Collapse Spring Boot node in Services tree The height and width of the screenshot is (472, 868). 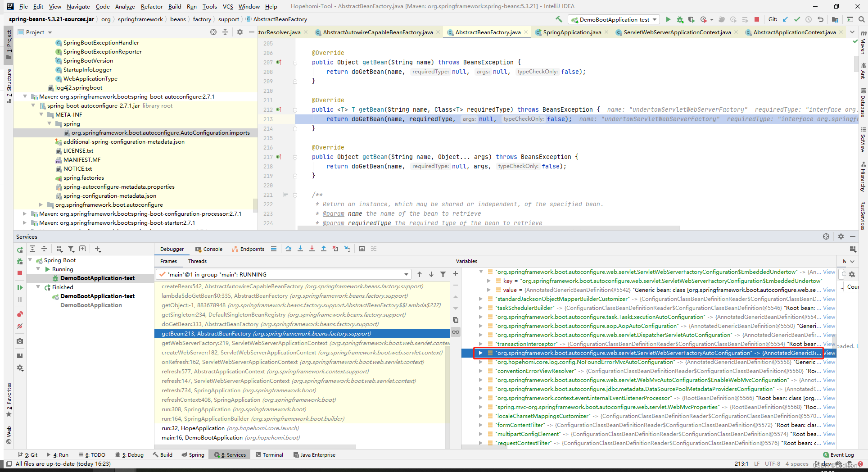coord(30,260)
